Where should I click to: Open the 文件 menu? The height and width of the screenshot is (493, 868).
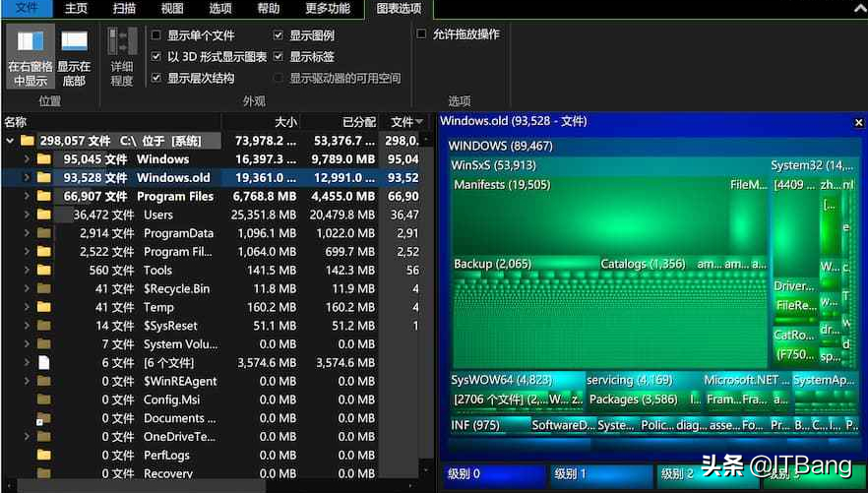tap(27, 9)
